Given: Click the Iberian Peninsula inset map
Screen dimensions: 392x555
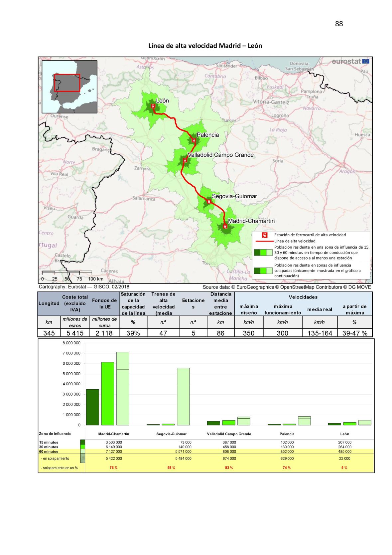Looking at the screenshot, I should [x=69, y=87].
